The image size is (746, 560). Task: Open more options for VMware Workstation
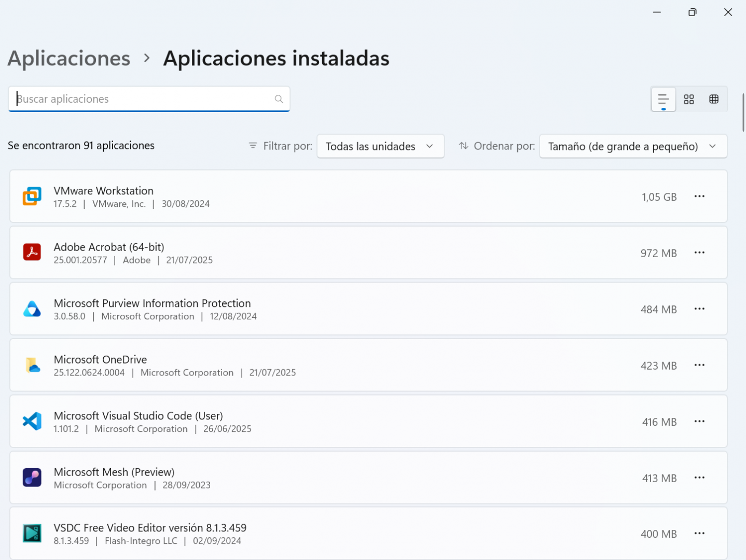pyautogui.click(x=699, y=196)
